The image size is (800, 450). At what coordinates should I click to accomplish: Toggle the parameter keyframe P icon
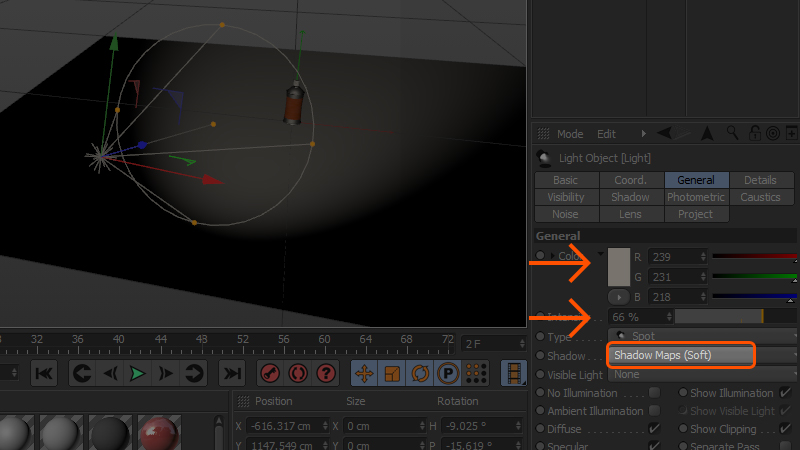pyautogui.click(x=448, y=373)
